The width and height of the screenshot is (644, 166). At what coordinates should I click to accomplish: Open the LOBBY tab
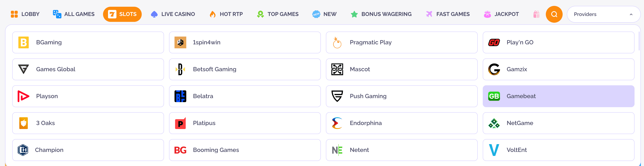25,14
